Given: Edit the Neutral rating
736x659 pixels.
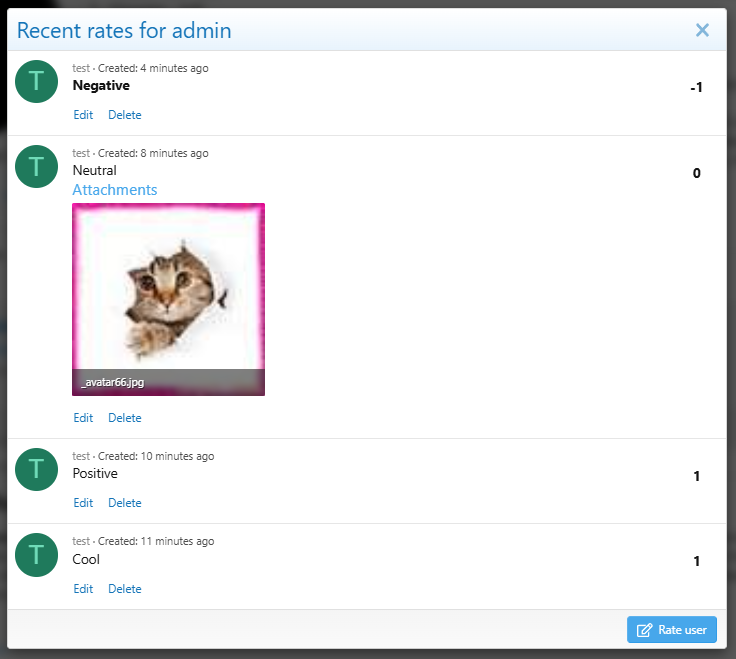Looking at the screenshot, I should click(83, 418).
